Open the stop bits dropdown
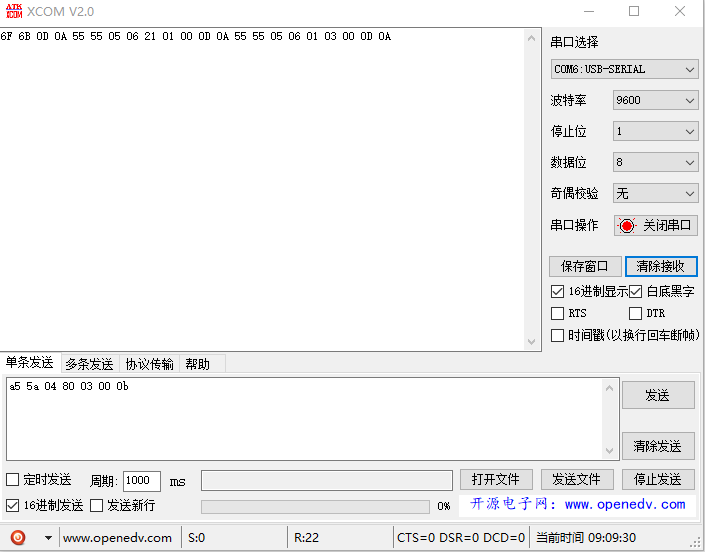705x552 pixels. click(655, 131)
